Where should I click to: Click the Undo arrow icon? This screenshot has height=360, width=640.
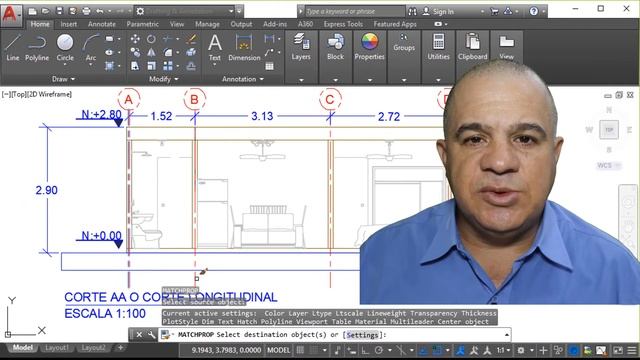pos(100,11)
